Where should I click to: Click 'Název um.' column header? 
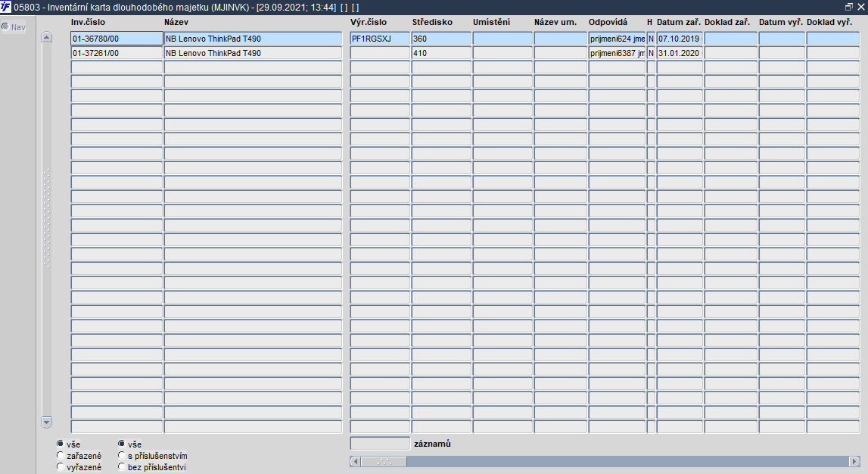(x=555, y=22)
